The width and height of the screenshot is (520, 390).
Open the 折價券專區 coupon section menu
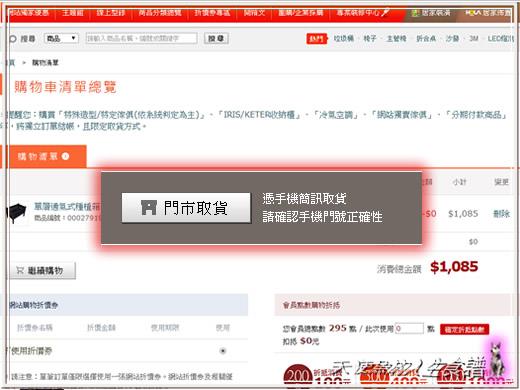tap(212, 13)
